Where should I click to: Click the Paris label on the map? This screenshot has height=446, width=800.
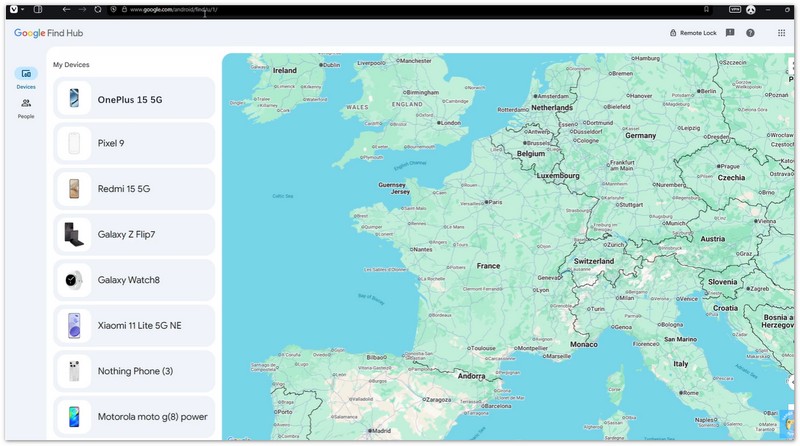pos(493,202)
